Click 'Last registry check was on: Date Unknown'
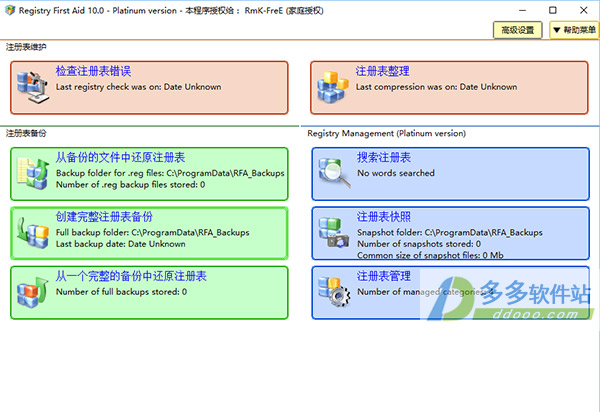This screenshot has width=600, height=412. (139, 87)
